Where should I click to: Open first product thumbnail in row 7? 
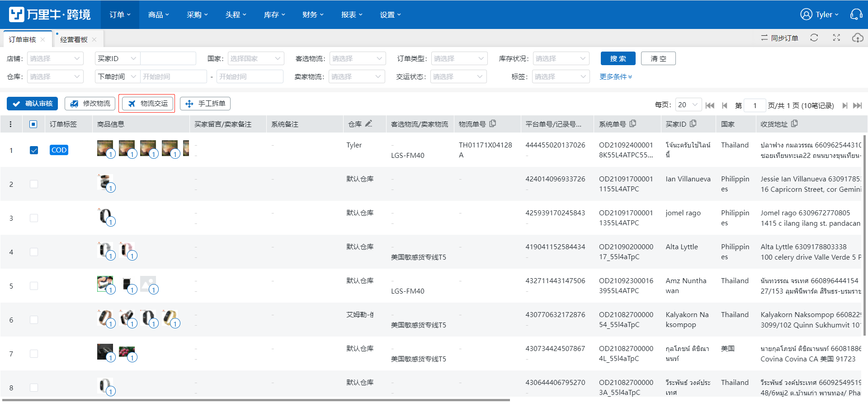pos(105,351)
